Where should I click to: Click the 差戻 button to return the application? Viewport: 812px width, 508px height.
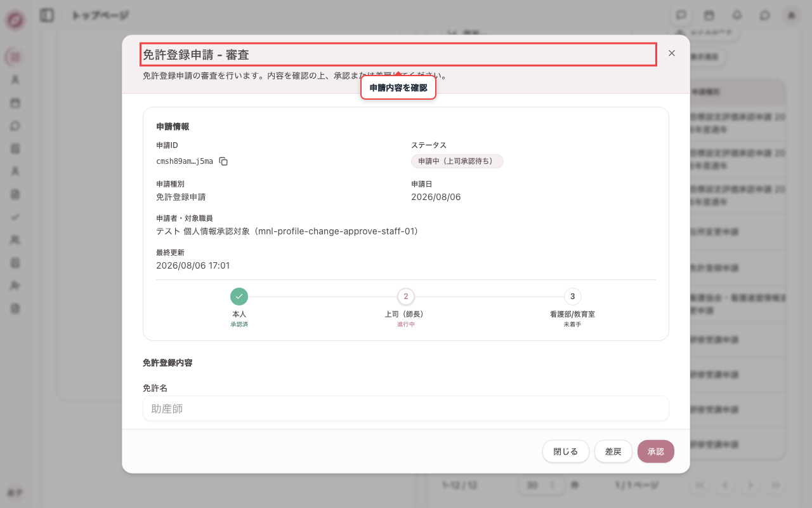pyautogui.click(x=613, y=451)
